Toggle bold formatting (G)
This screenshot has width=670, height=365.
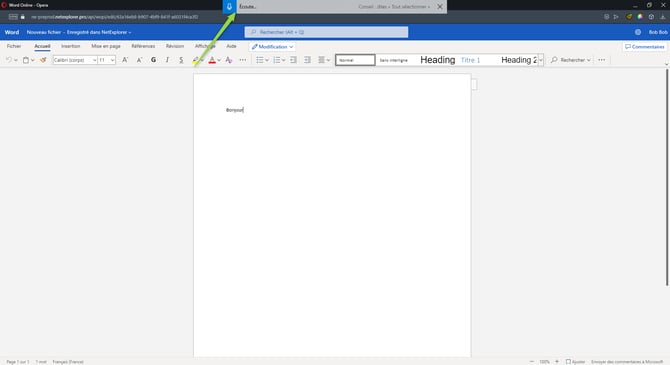pyautogui.click(x=153, y=60)
